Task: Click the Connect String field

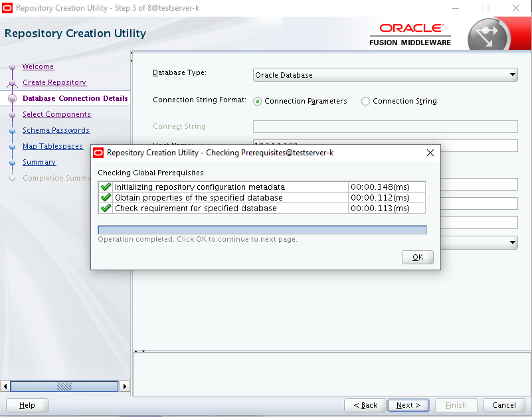Action: point(385,127)
